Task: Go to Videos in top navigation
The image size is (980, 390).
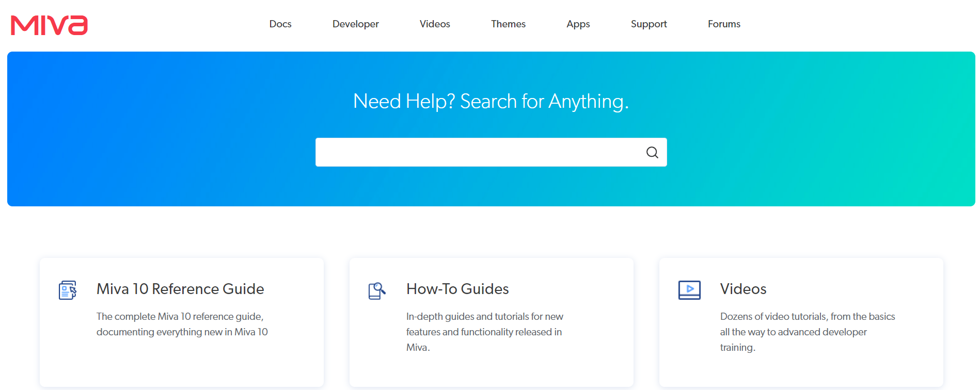Action: (435, 24)
